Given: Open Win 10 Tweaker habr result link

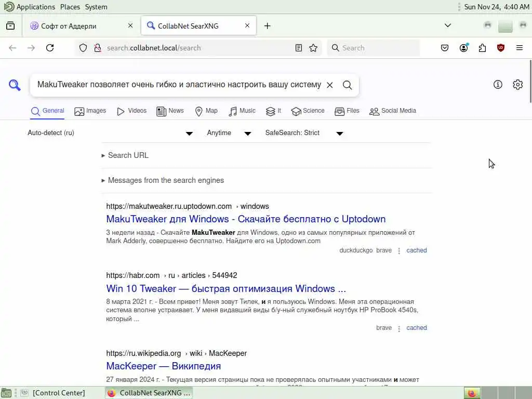Looking at the screenshot, I should pyautogui.click(x=226, y=289).
